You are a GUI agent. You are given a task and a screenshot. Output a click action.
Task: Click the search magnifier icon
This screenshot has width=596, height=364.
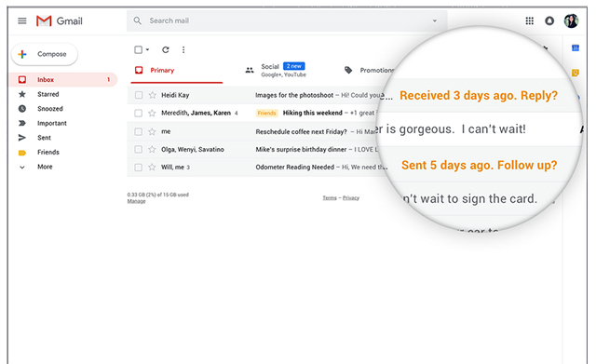pos(138,20)
